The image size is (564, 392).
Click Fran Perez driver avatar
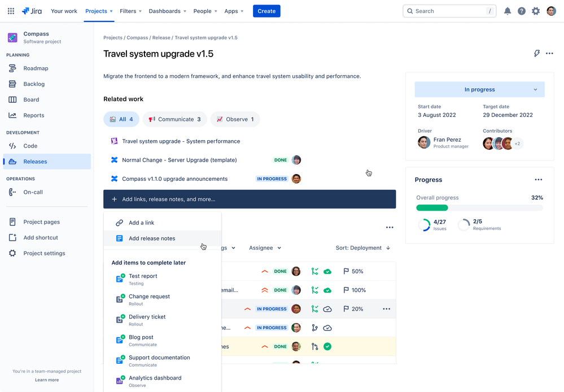click(424, 142)
